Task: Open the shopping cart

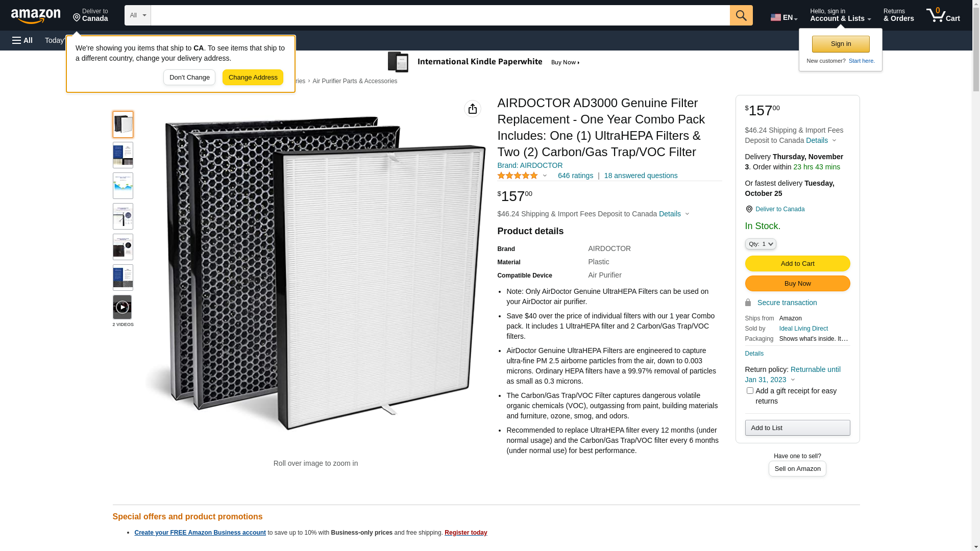Action: pos(943,15)
